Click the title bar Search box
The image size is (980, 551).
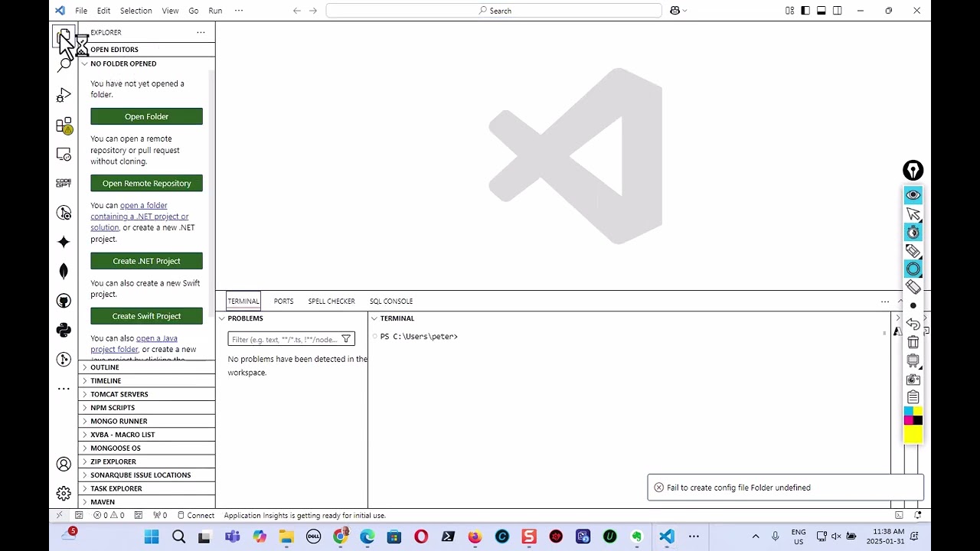coord(494,11)
